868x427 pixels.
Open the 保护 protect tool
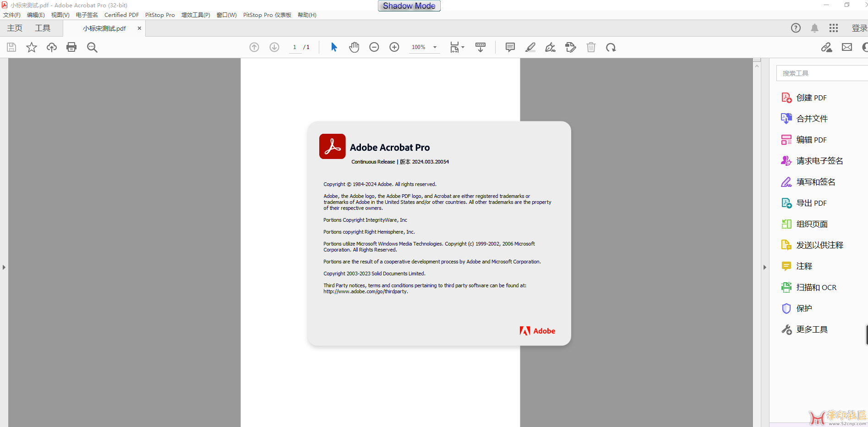[x=797, y=308]
